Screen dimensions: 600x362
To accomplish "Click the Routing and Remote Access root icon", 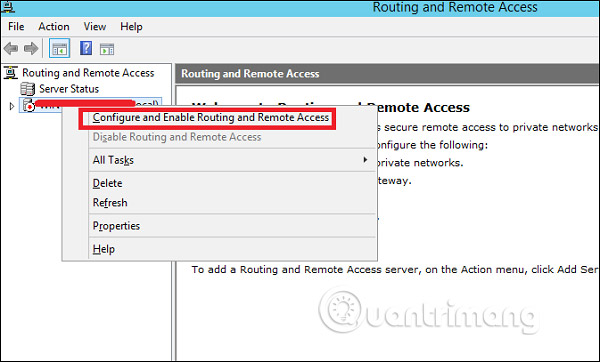I will tap(11, 73).
